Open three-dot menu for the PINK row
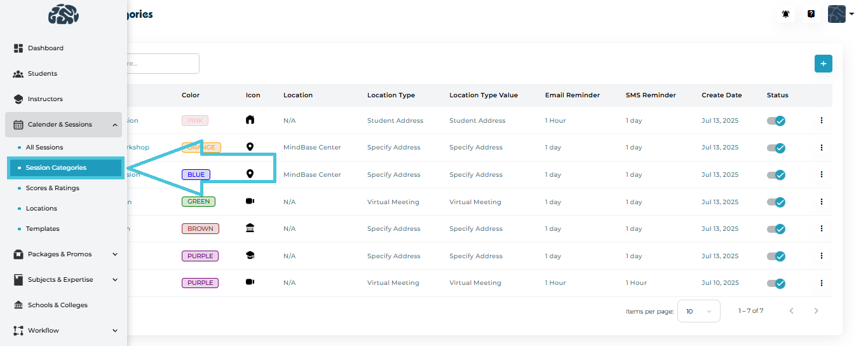868x346 pixels. point(821,120)
